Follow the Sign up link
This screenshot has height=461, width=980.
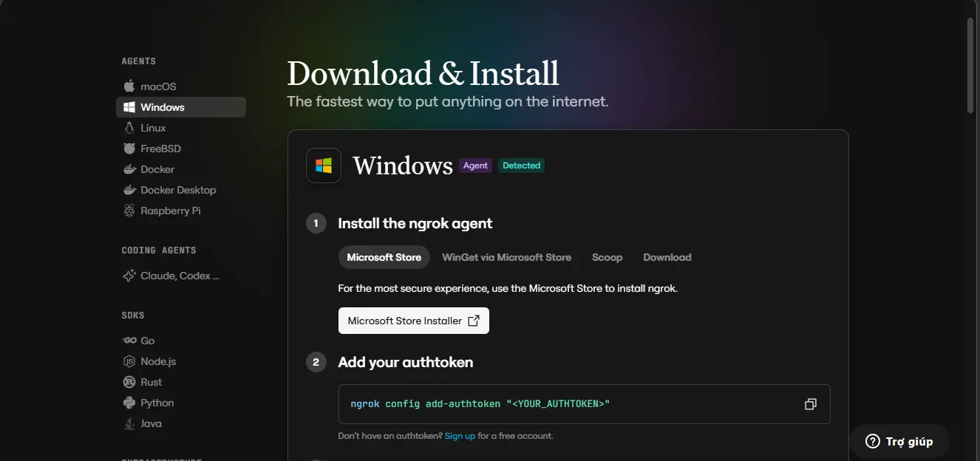click(x=460, y=436)
